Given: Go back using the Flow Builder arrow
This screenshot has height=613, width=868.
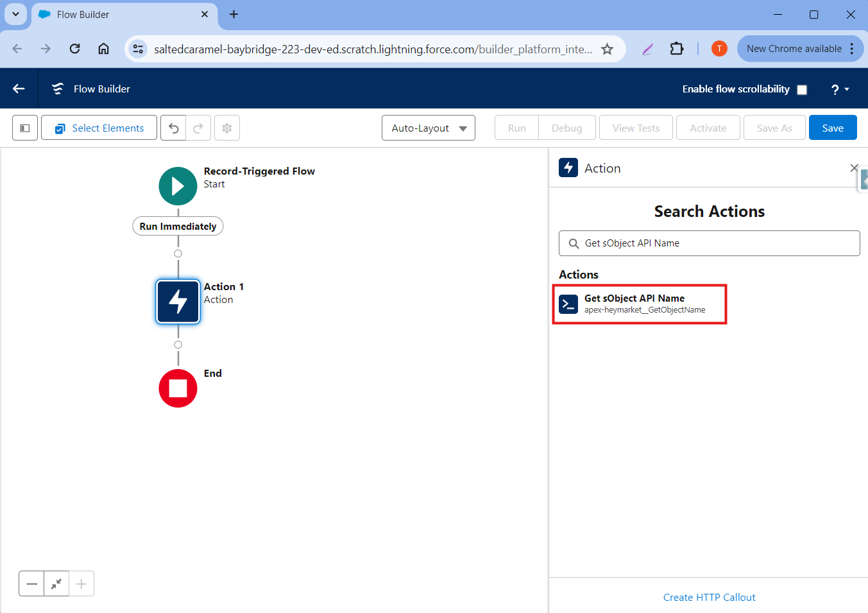Looking at the screenshot, I should 19,89.
